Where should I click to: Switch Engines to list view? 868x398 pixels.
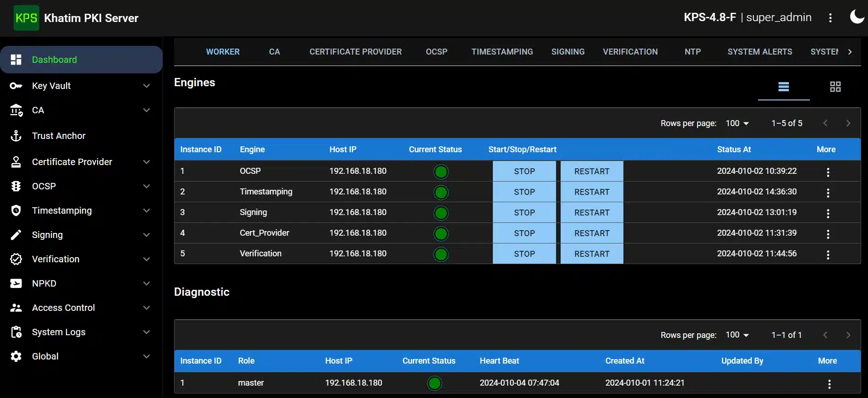coord(784,87)
